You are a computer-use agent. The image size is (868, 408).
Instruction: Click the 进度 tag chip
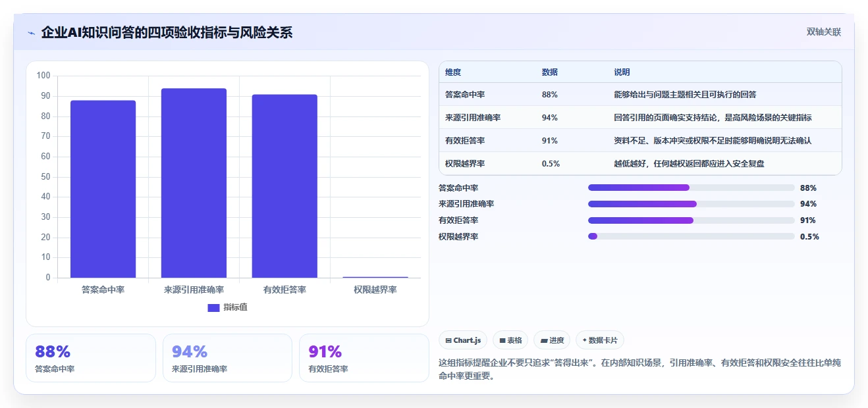coord(552,340)
